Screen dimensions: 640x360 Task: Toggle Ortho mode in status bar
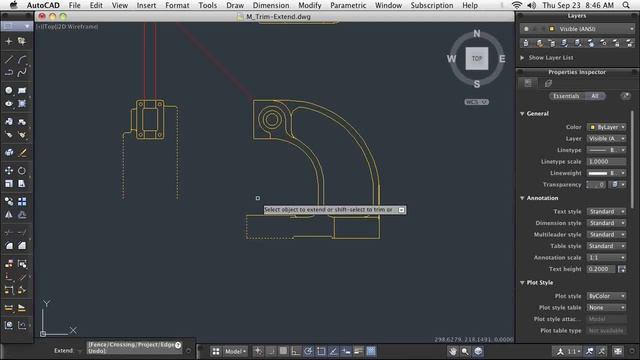(x=296, y=351)
